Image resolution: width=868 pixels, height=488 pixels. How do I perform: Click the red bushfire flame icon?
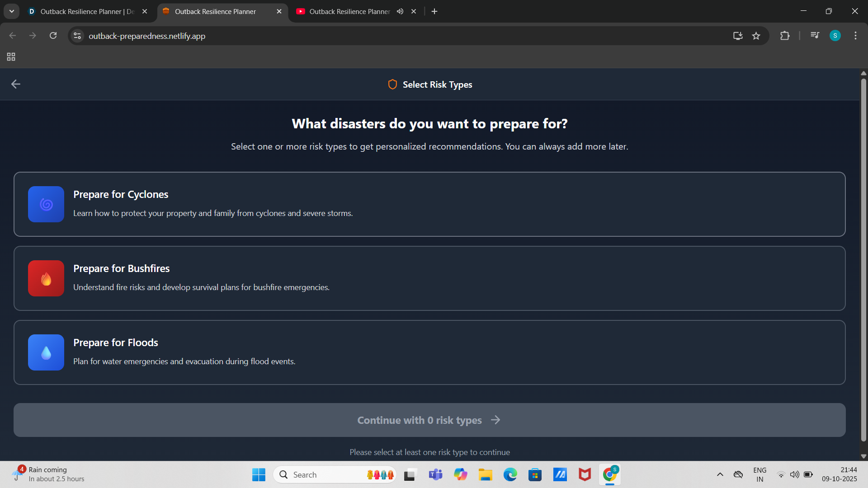46,278
